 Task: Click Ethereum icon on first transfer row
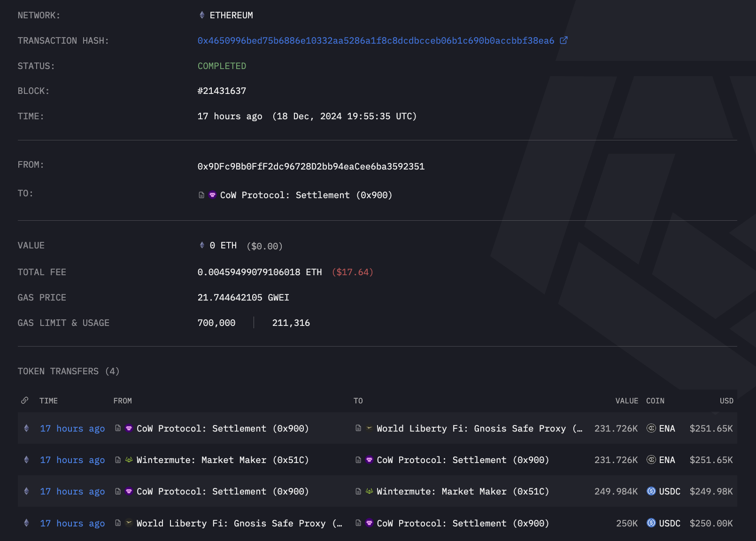(x=26, y=428)
